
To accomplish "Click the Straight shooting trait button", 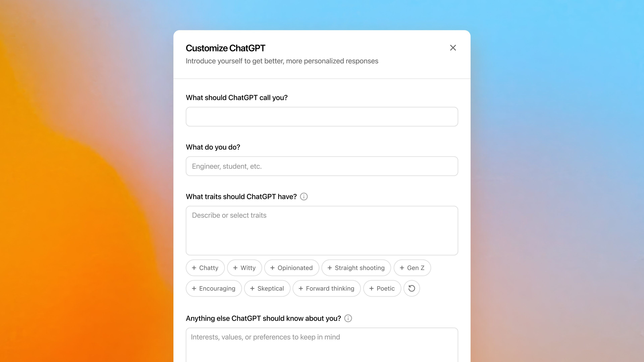I will point(356,267).
